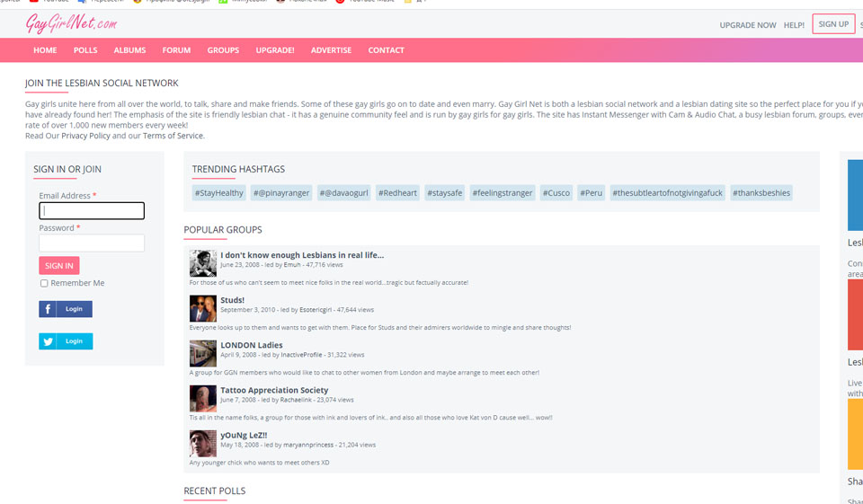Open 'I don't know enough Lesbians in real life...' group title
863x504 pixels.
[302, 255]
